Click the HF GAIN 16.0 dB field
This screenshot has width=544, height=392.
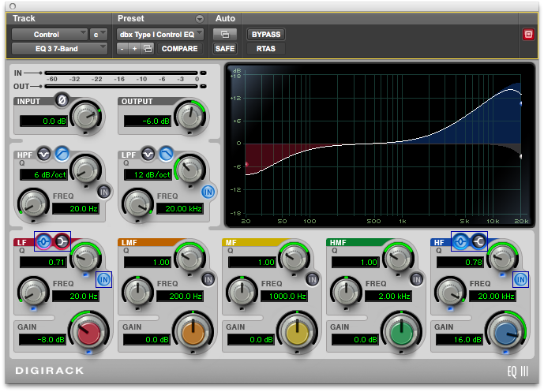[460, 339]
